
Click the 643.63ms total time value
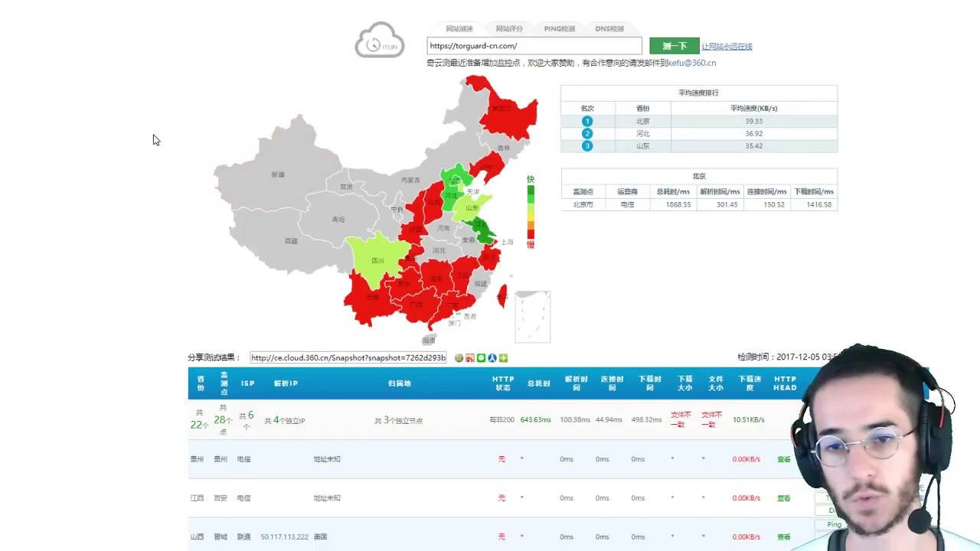536,420
